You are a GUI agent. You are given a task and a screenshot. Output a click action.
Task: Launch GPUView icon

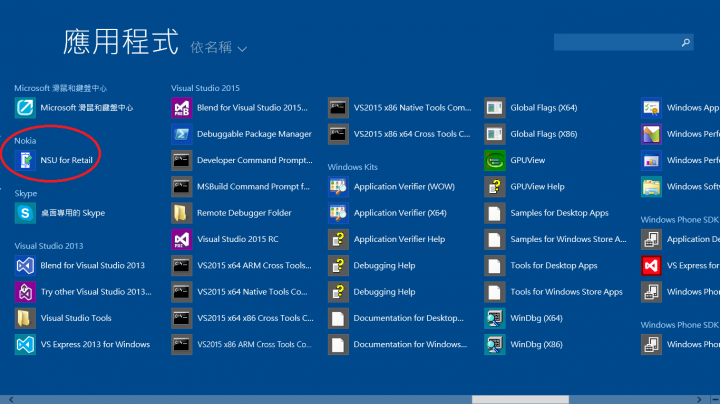[x=495, y=160]
